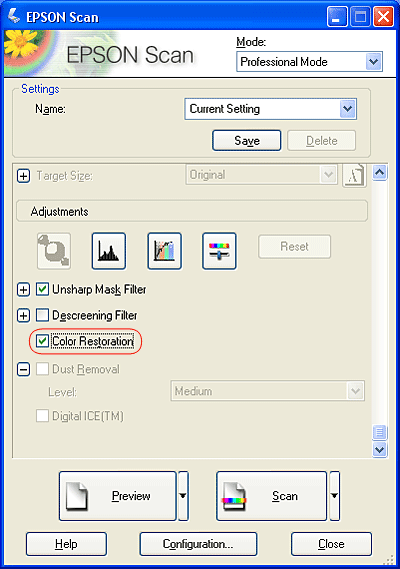The image size is (400, 569).
Task: Click the Help button
Action: [66, 544]
